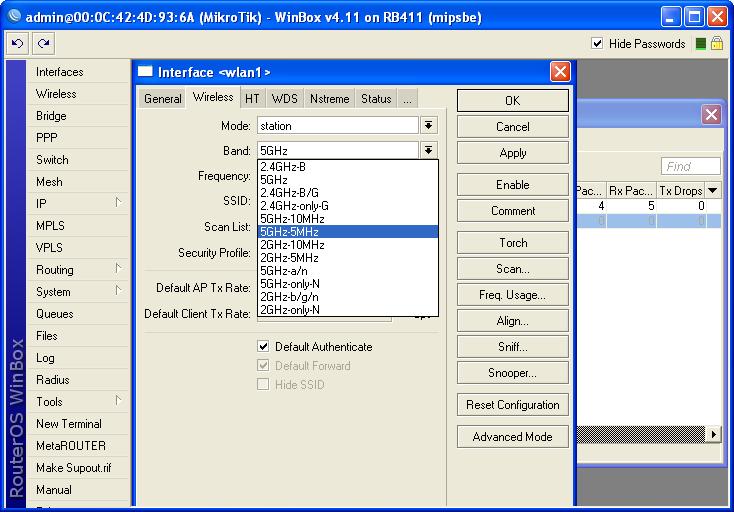Screen dimensions: 734x512
Task: Click the Snooper... button
Action: (x=513, y=373)
